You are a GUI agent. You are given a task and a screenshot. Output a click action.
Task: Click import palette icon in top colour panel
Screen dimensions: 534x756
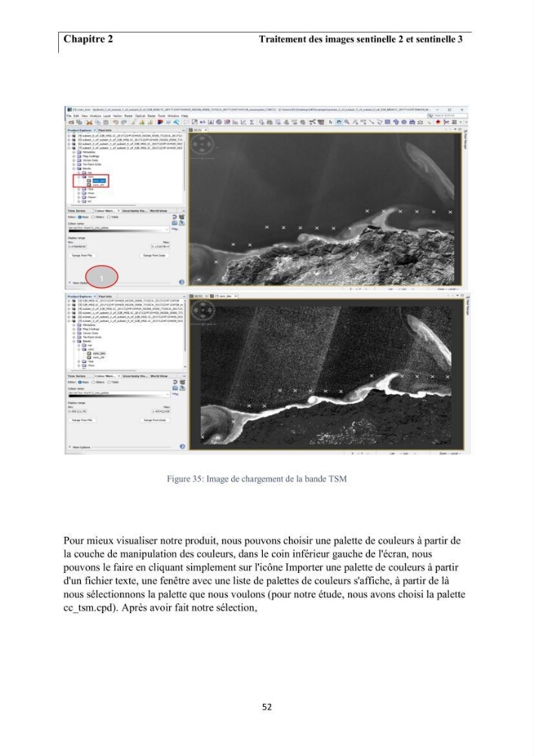(x=174, y=223)
